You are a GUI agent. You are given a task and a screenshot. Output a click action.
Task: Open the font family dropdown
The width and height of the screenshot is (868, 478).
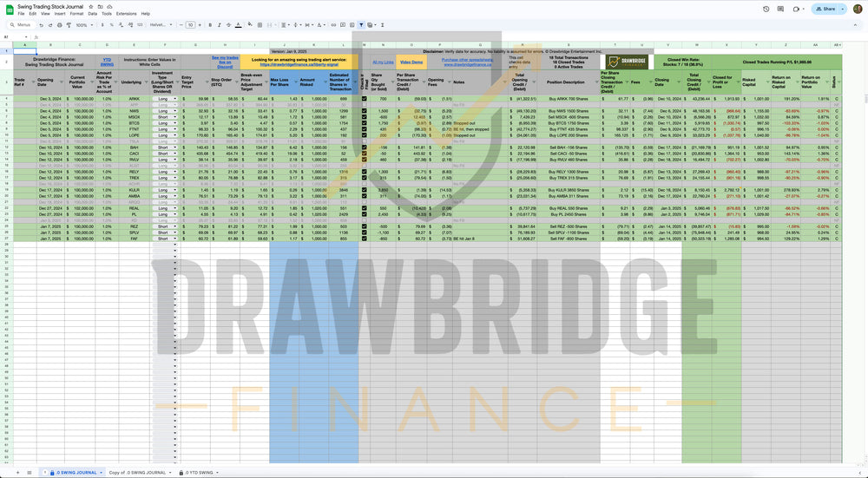tap(161, 25)
